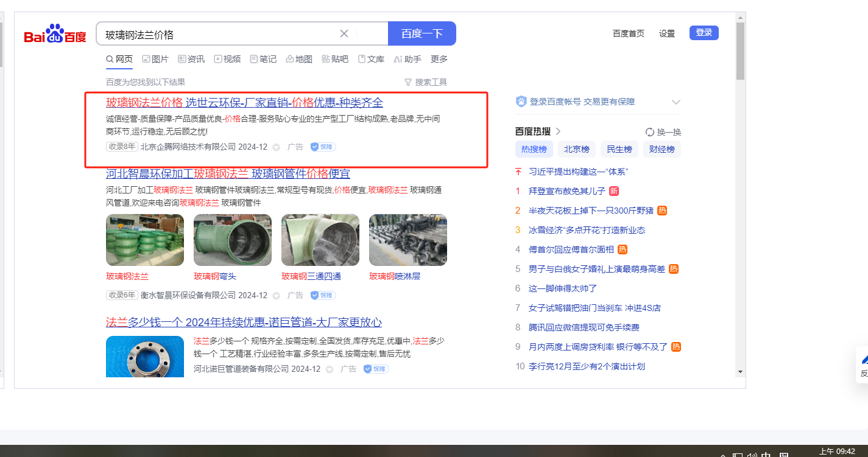This screenshot has width=868, height=457.
Task: Click the 换一换 refresh icon
Action: point(650,132)
